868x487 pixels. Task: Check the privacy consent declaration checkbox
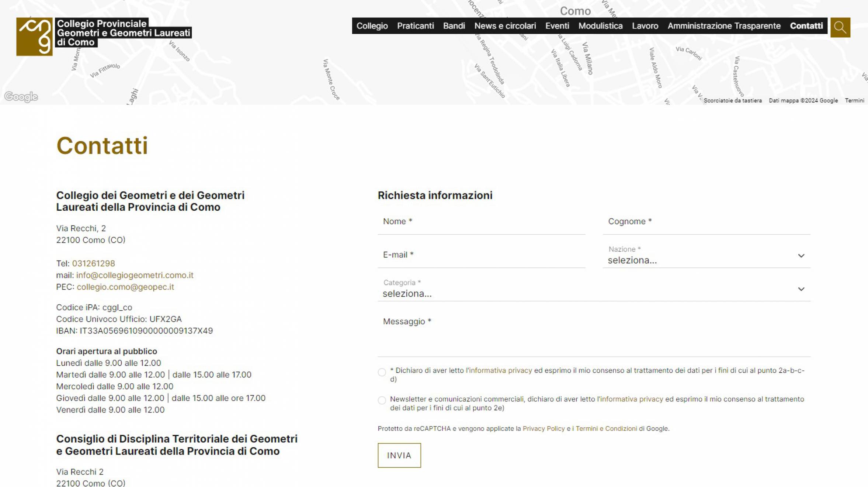click(x=382, y=372)
